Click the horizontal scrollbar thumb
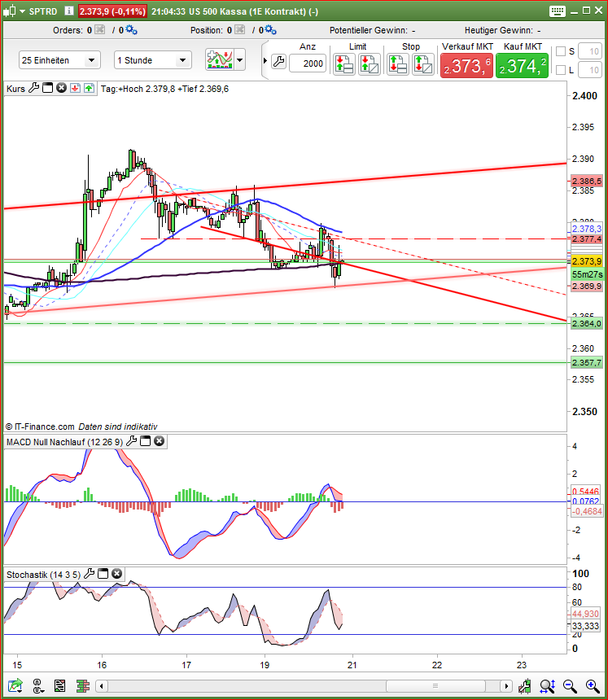The width and height of the screenshot is (608, 700). pyautogui.click(x=435, y=685)
